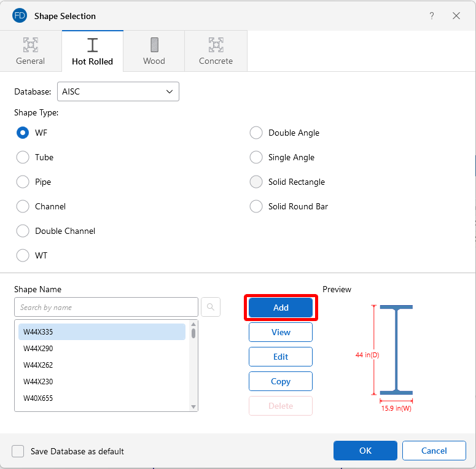Click the Add button

(x=281, y=308)
